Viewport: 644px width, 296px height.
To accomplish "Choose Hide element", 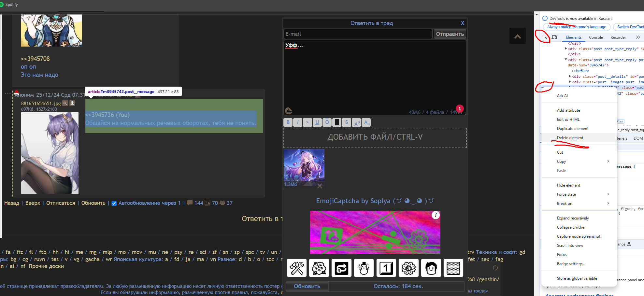I will pyautogui.click(x=579, y=185).
